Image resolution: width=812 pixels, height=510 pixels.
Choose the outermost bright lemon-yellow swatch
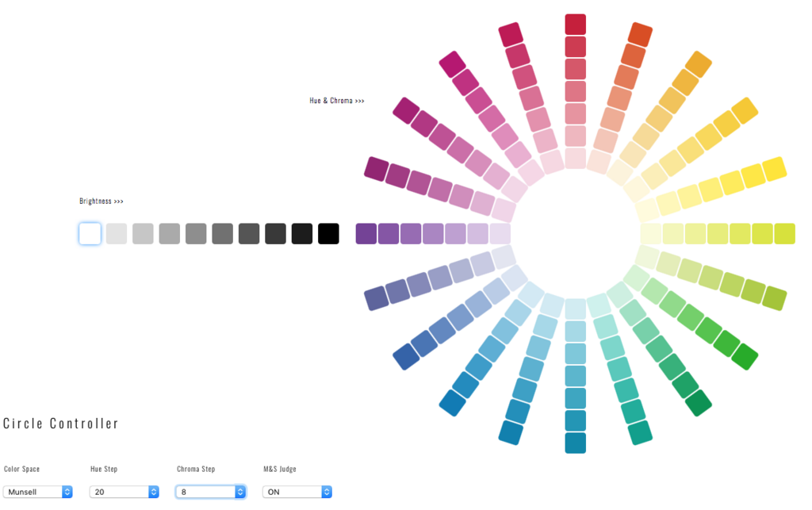click(775, 169)
